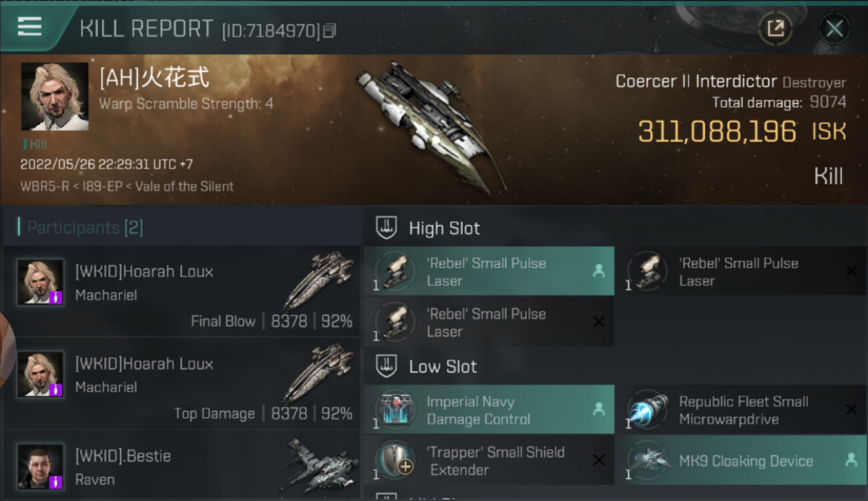
Task: Share the kill report via export icon
Action: pyautogui.click(x=775, y=28)
